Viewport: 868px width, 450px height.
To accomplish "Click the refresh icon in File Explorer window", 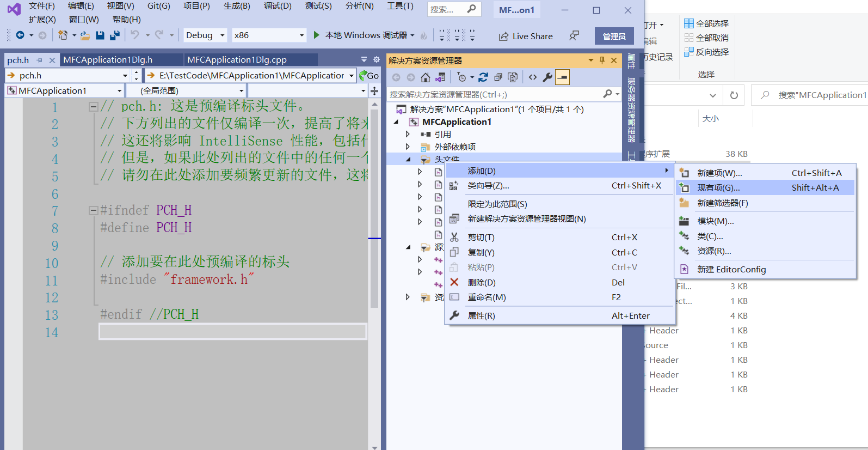I will [734, 95].
